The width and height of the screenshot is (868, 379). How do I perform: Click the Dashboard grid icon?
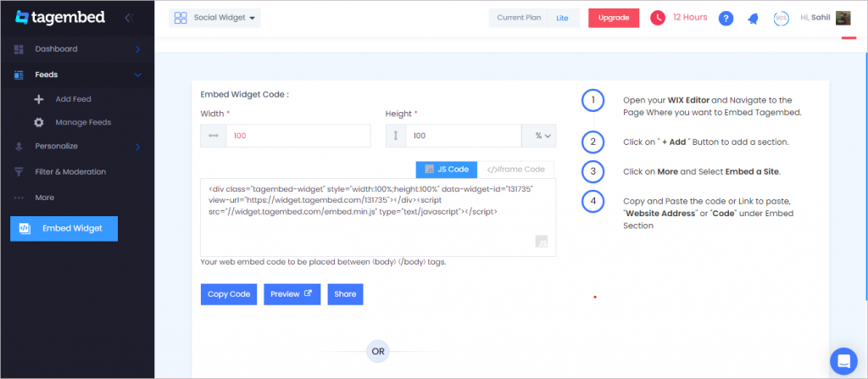[19, 49]
